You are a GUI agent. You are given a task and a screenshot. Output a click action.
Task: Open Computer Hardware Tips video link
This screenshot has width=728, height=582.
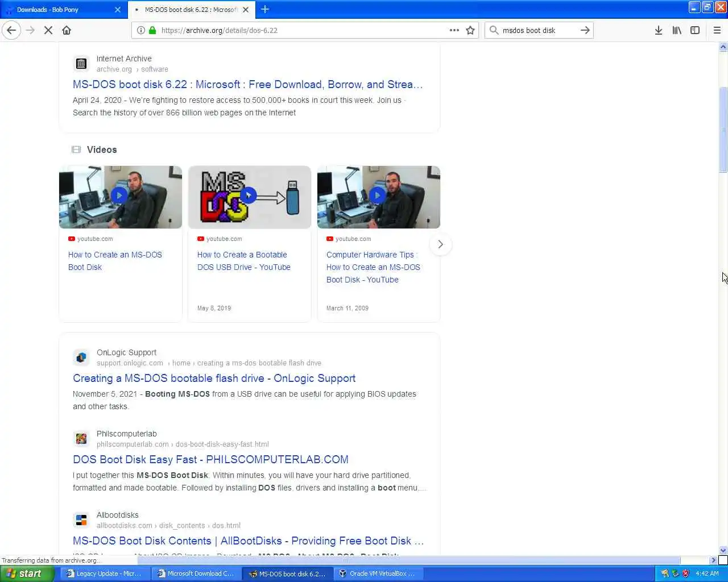[373, 267]
